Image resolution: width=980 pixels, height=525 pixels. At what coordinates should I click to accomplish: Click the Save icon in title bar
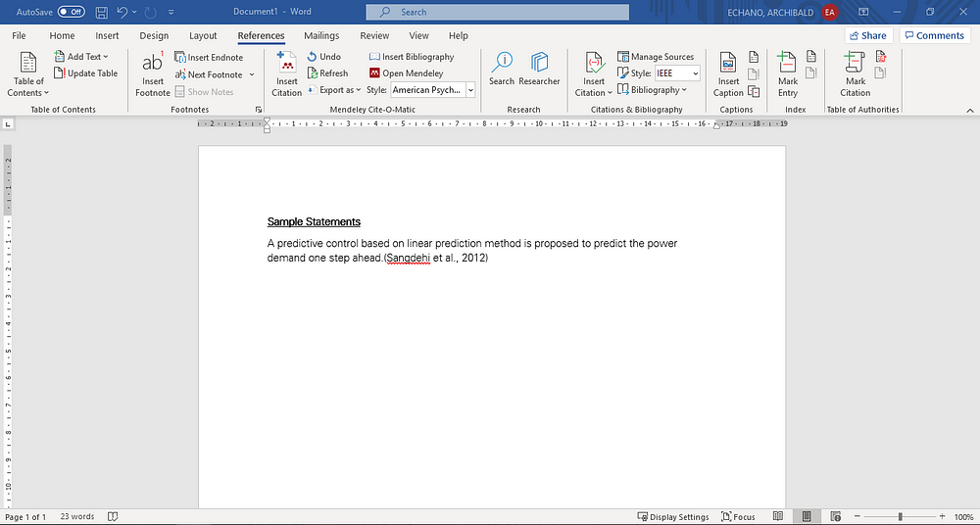click(101, 12)
